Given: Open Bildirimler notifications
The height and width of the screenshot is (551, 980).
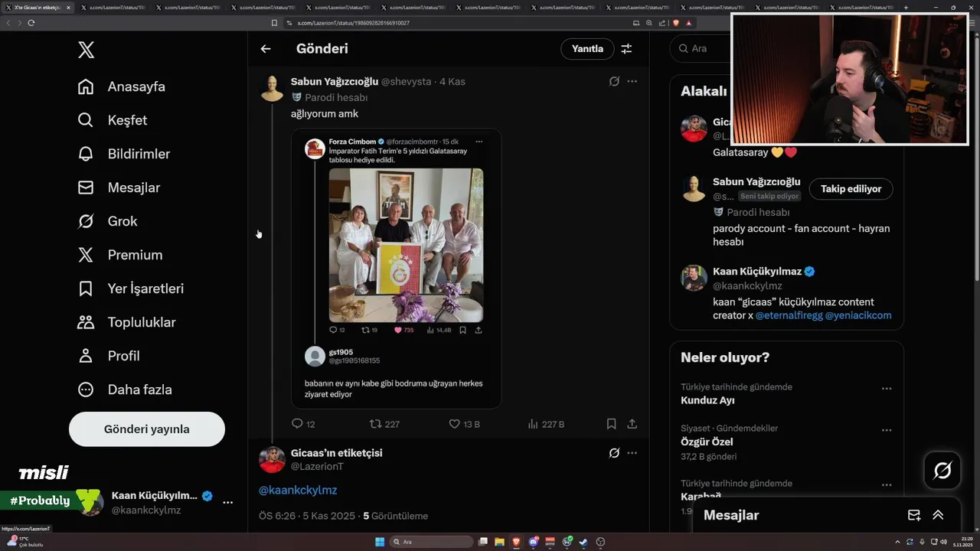Looking at the screenshot, I should click(124, 154).
